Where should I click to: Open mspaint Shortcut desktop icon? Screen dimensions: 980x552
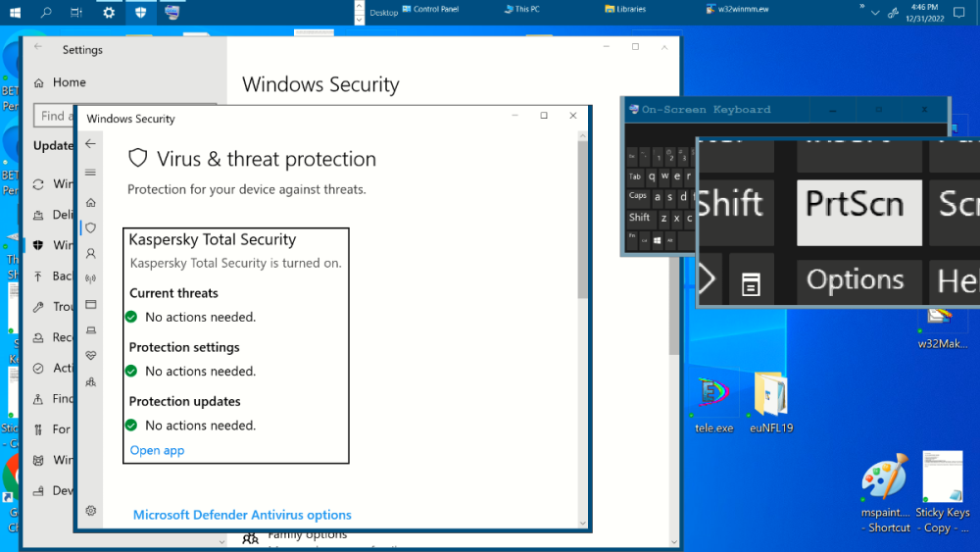pos(885,494)
